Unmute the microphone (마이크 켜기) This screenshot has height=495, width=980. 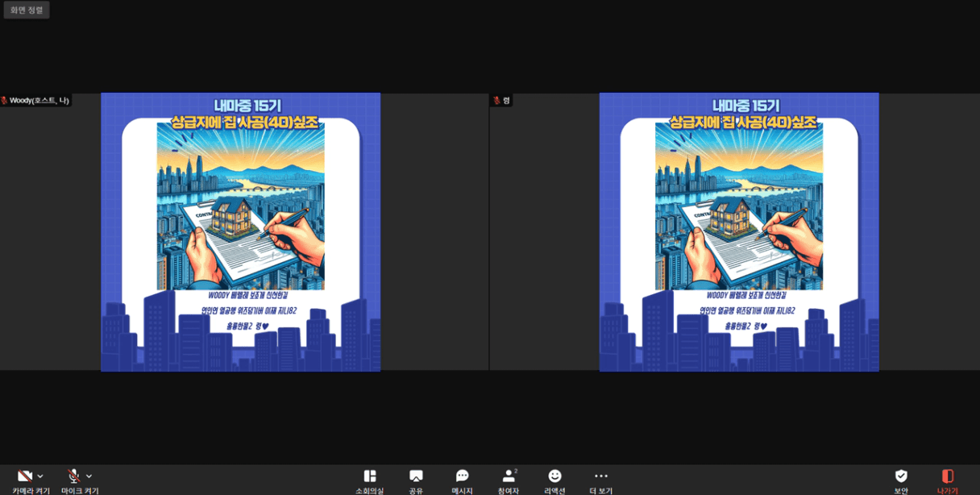tap(74, 476)
